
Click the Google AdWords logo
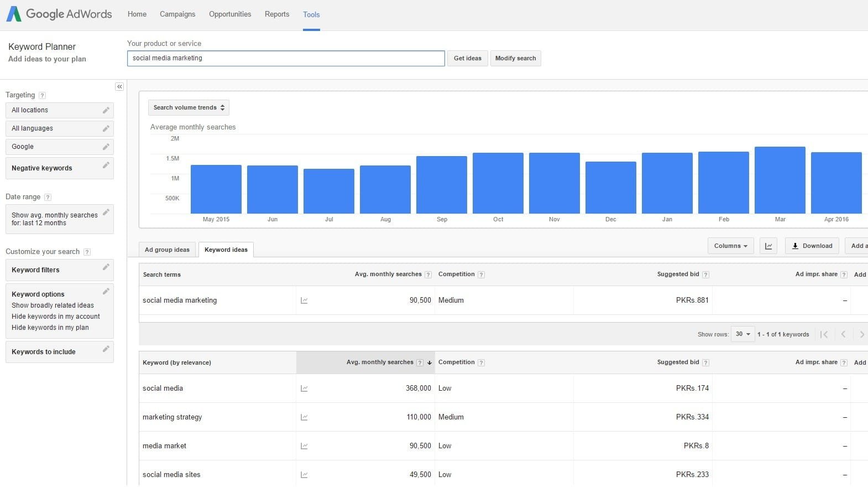pos(59,14)
